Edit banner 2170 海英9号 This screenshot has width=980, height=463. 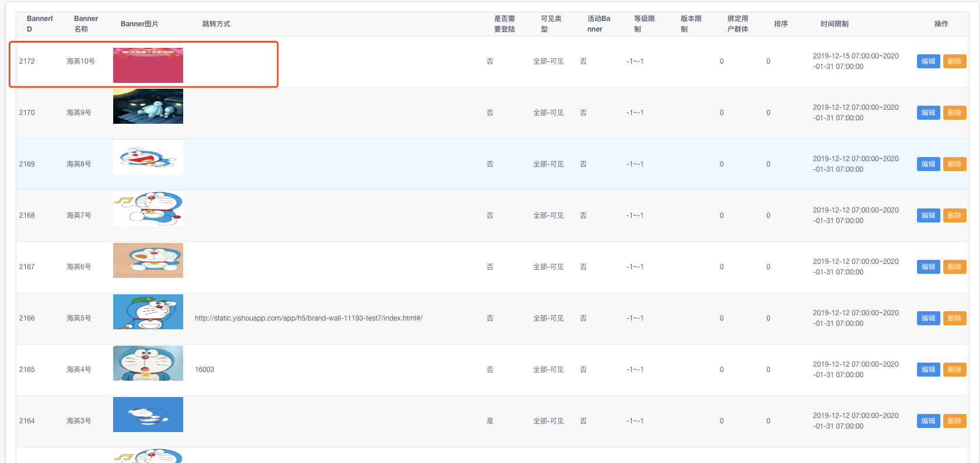[928, 113]
